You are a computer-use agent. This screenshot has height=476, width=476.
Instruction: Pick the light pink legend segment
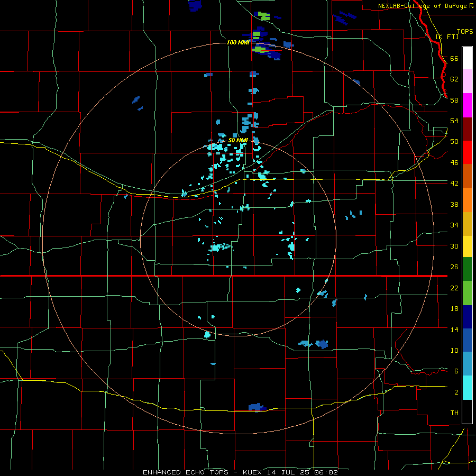click(x=467, y=81)
